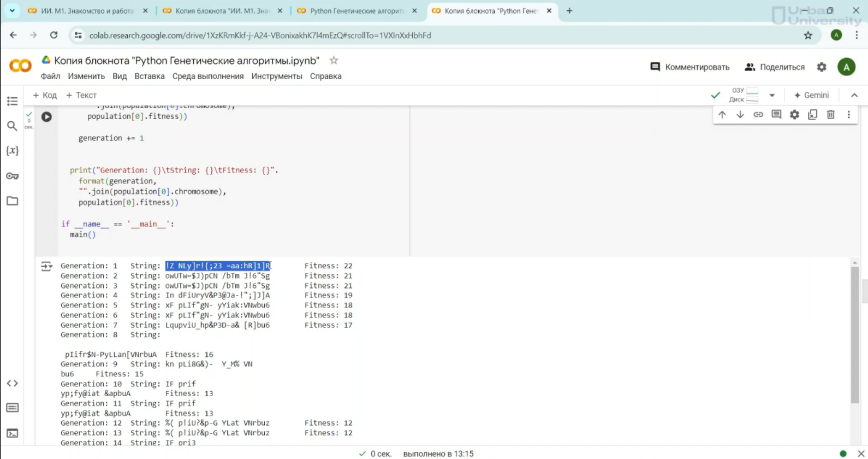This screenshot has width=868, height=459.
Task: Open the variables inspector icon
Action: (x=12, y=151)
